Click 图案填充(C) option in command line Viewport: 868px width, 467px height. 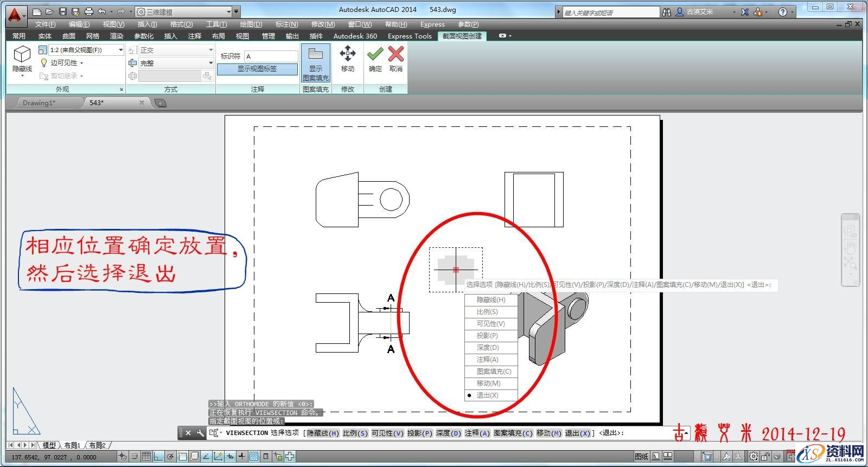click(513, 433)
